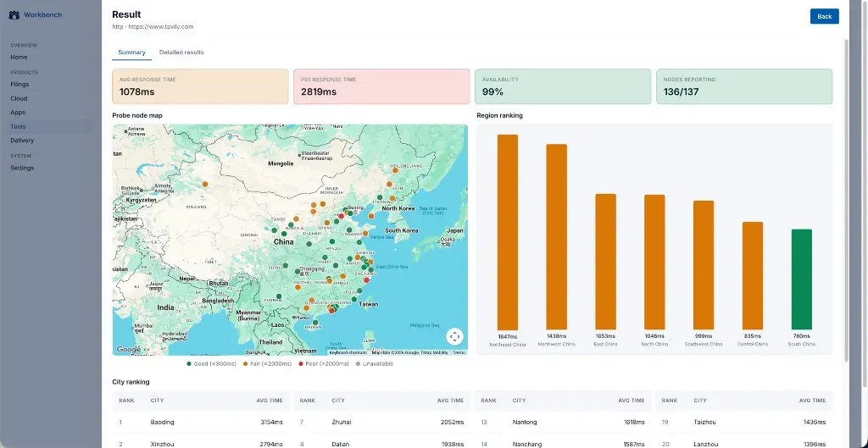Click the green South China bar
This screenshot has width=868, height=448.
click(x=802, y=279)
